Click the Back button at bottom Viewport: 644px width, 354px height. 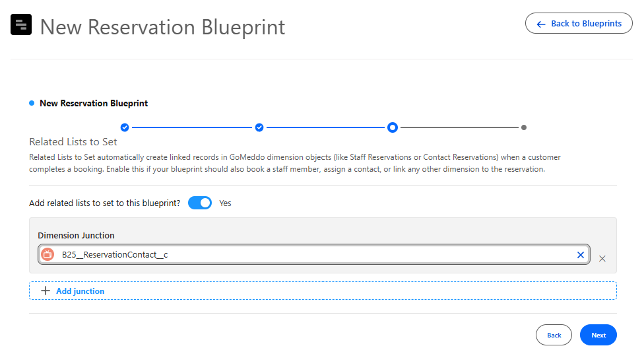(x=554, y=335)
